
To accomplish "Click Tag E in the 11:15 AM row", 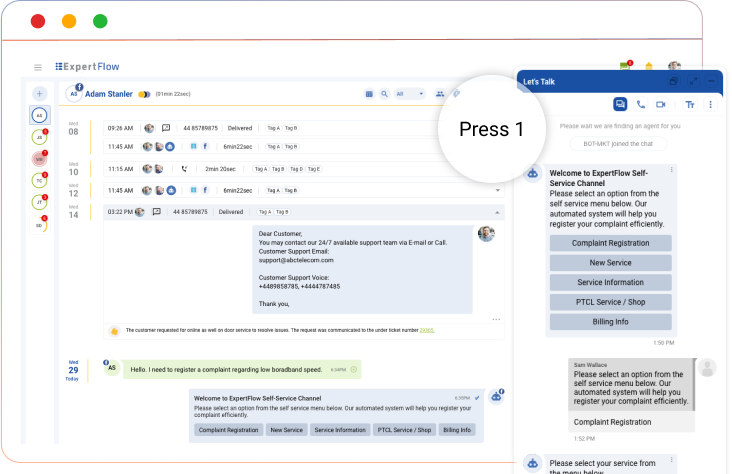I will click(314, 169).
